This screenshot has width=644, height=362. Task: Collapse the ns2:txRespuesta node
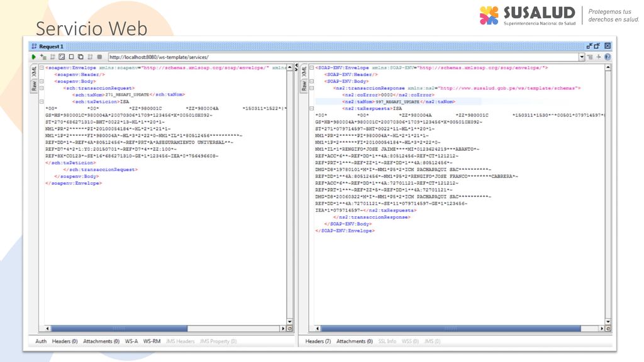pos(312,108)
